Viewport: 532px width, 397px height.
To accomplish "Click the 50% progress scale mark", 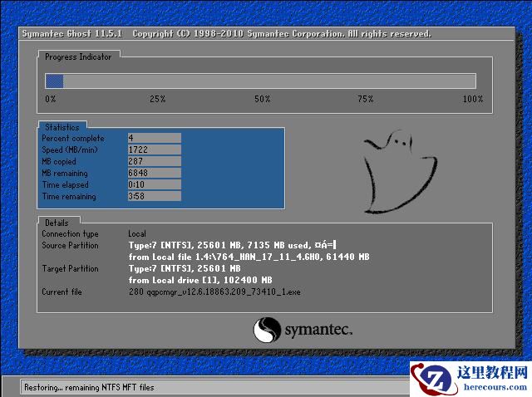I will point(263,99).
